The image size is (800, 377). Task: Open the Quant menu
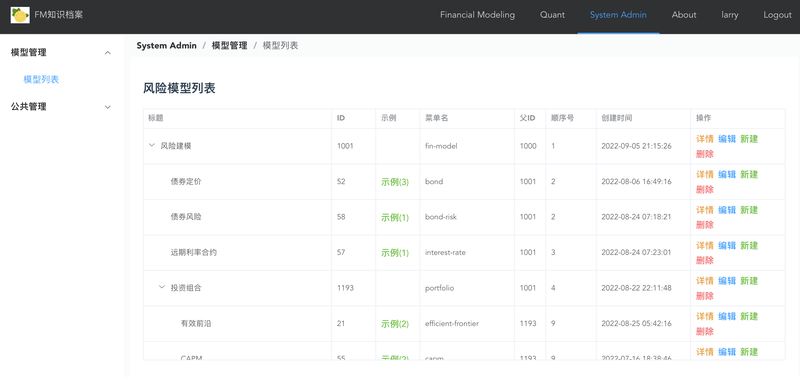(x=553, y=15)
